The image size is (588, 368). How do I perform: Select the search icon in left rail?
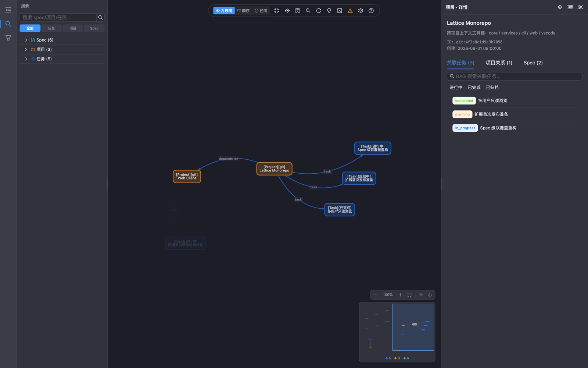point(8,24)
